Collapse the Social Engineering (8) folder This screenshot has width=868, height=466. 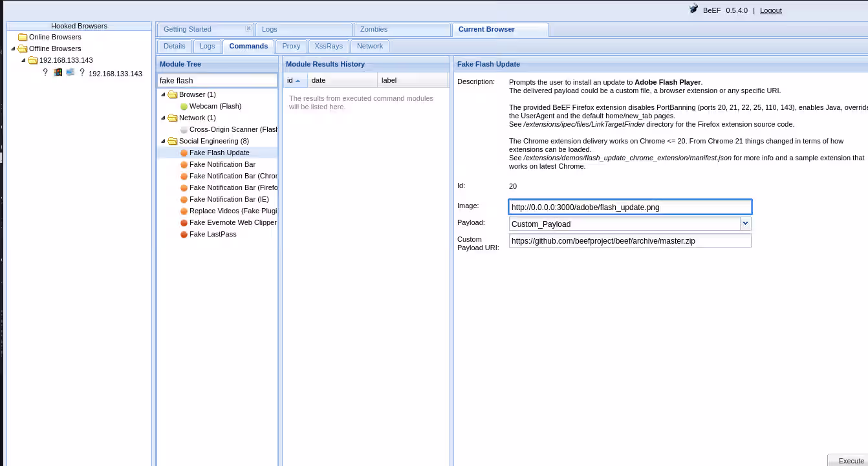164,141
